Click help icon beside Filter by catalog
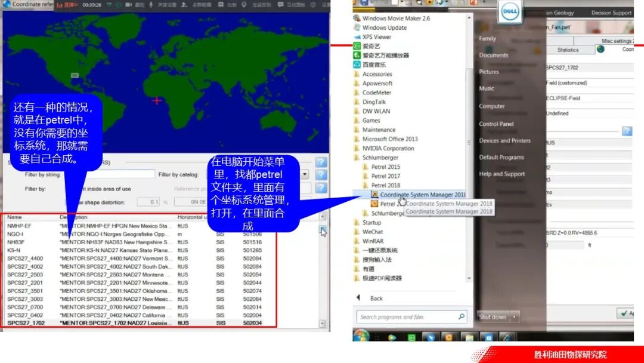The image size is (644, 363). tap(321, 174)
